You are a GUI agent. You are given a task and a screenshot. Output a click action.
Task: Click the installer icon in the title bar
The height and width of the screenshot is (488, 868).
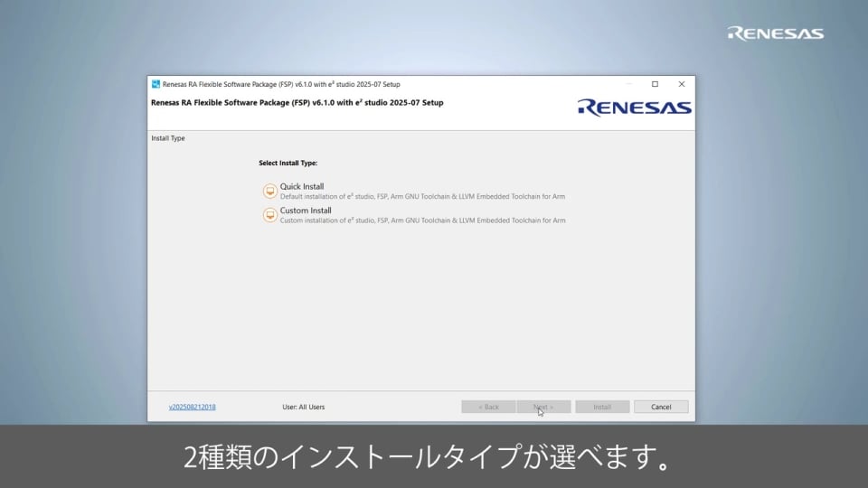[x=156, y=84]
